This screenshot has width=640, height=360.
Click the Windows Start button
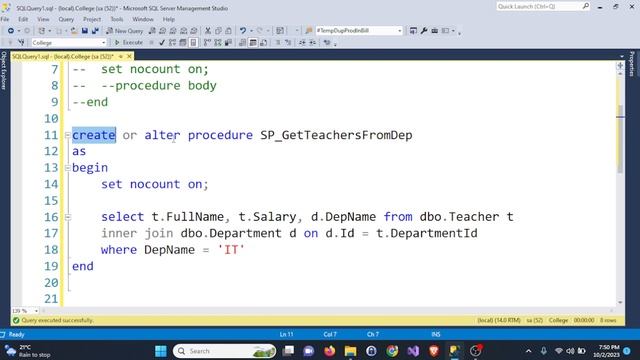161,351
